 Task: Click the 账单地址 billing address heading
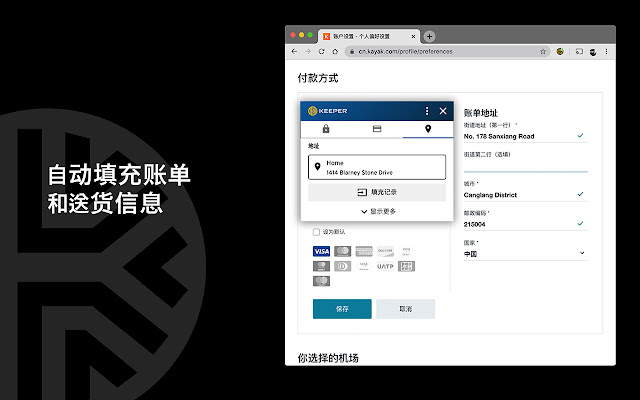[481, 113]
